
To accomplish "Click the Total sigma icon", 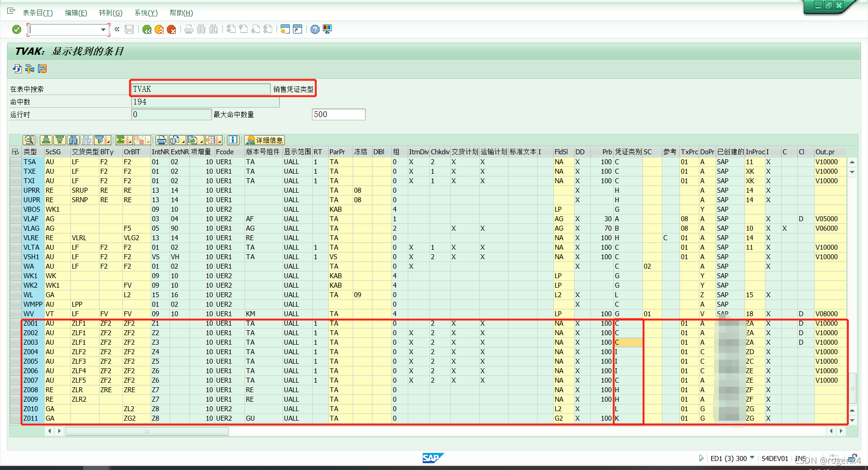I will (121, 140).
